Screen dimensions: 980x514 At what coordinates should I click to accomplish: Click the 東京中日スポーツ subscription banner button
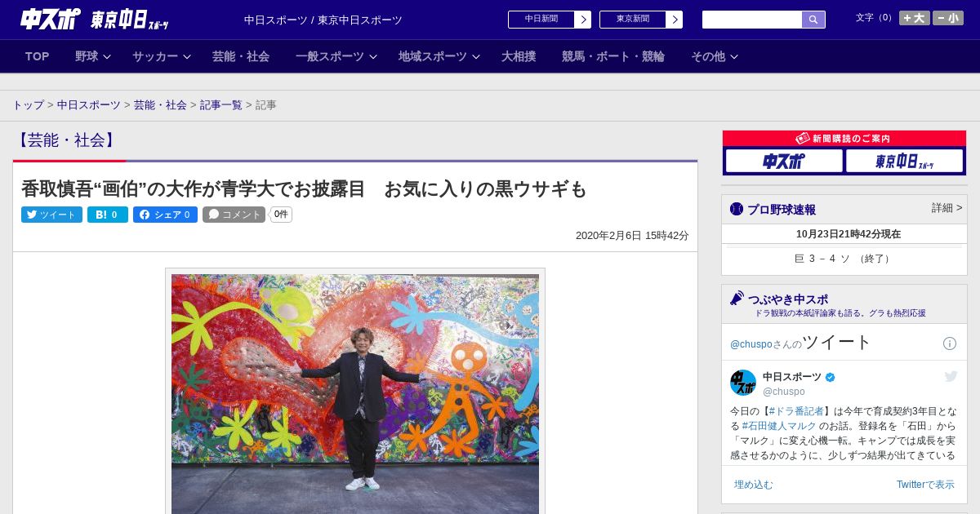904,161
